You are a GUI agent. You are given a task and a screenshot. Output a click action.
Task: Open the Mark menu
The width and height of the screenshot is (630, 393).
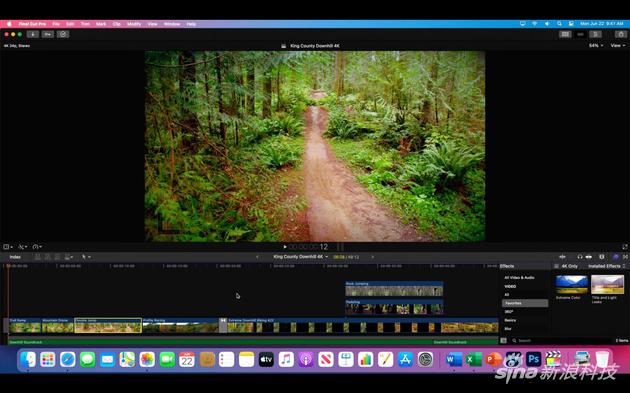point(101,24)
